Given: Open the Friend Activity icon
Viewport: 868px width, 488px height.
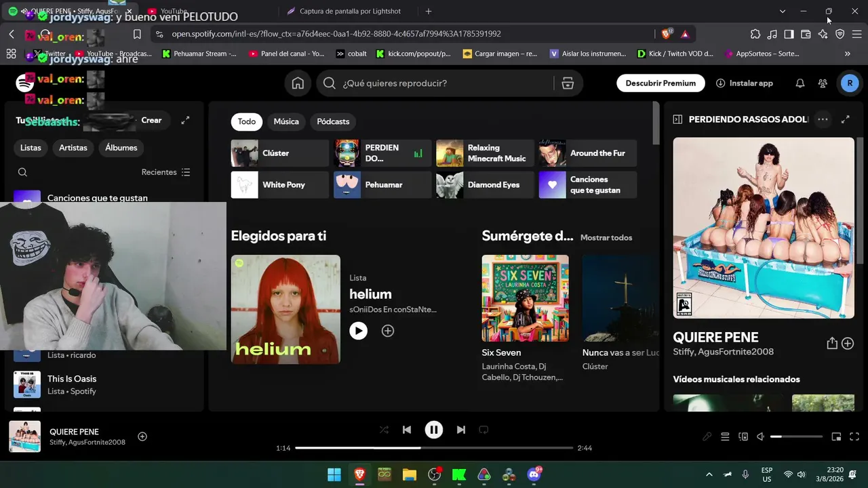Looking at the screenshot, I should 823,83.
